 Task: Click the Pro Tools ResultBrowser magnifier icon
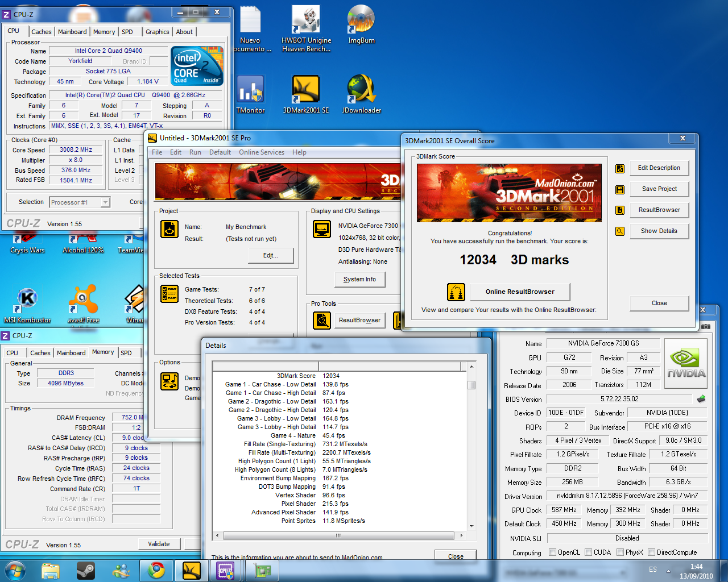(322, 321)
